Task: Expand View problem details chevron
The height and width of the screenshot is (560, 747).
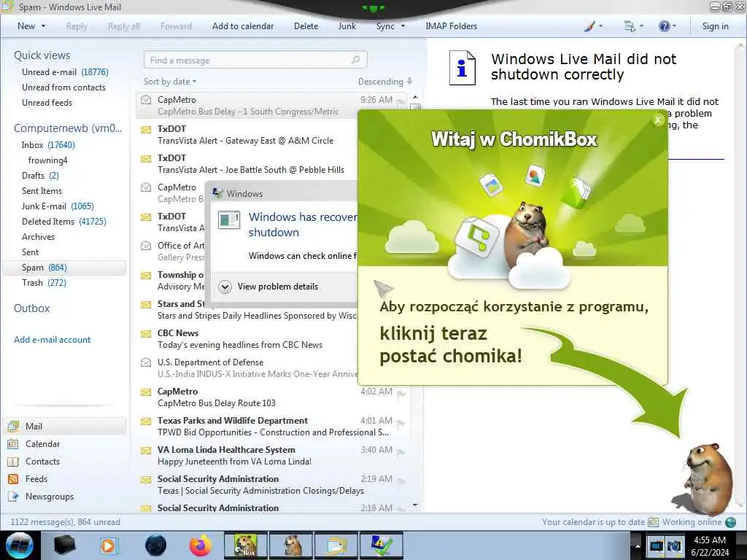Action: [225, 287]
